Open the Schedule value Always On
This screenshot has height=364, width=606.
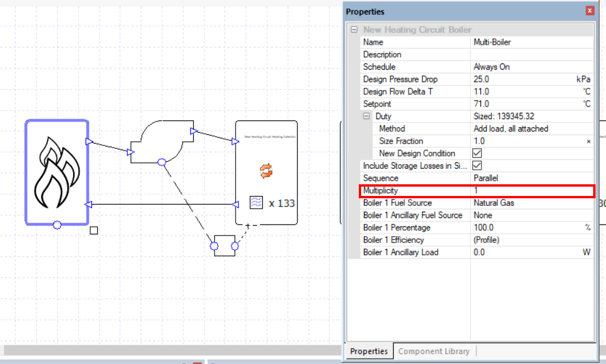click(x=532, y=67)
